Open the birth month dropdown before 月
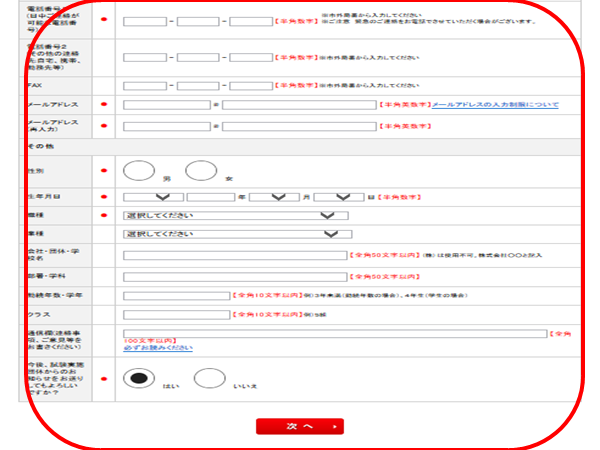 274,197
